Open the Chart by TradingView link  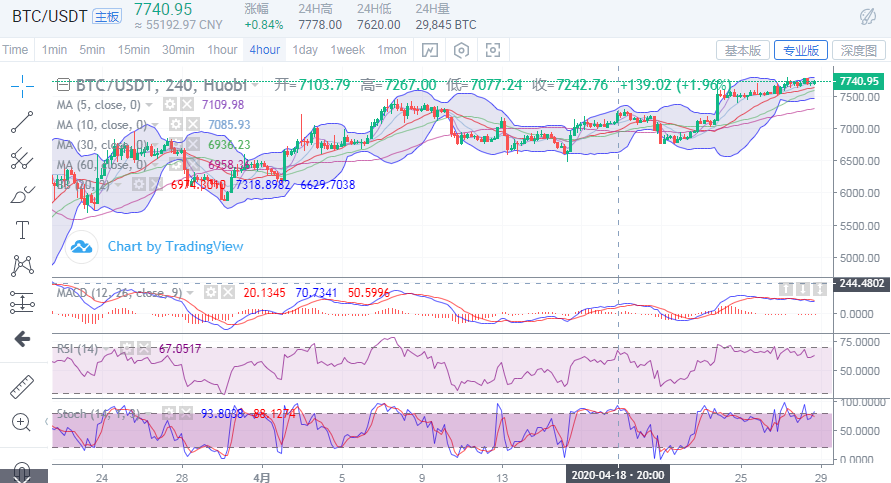[176, 247]
